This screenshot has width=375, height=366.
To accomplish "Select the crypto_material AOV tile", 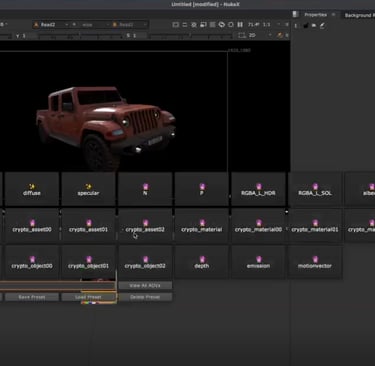I will 202,226.
